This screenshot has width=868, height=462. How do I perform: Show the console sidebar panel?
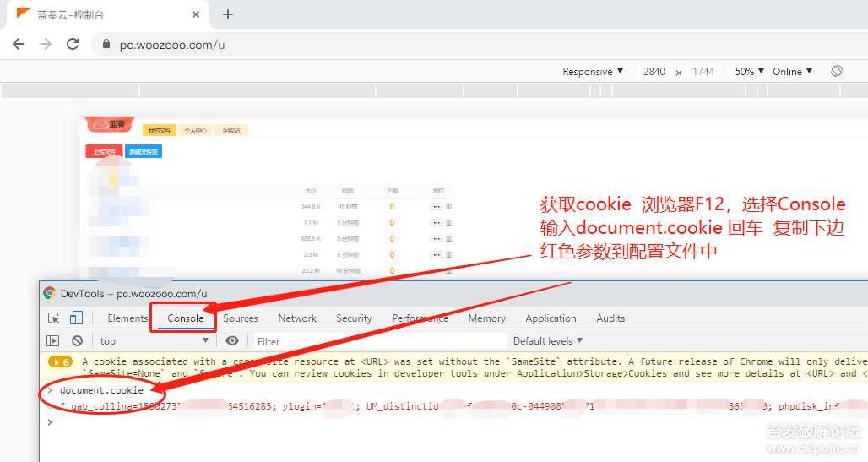pos(53,341)
